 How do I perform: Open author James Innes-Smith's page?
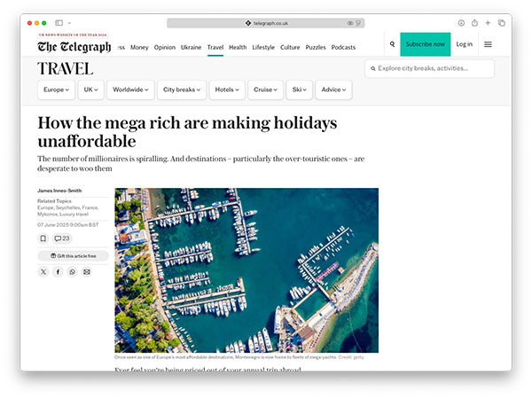pos(58,191)
